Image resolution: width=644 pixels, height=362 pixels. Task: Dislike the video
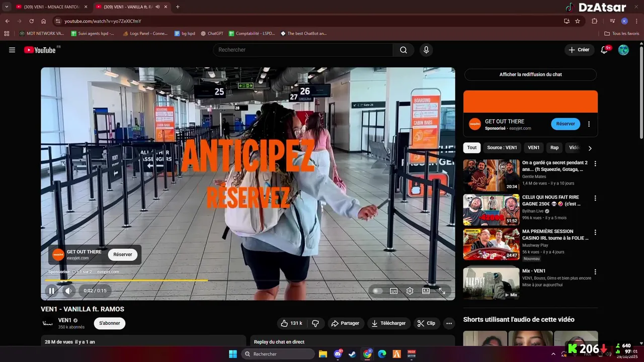316,323
